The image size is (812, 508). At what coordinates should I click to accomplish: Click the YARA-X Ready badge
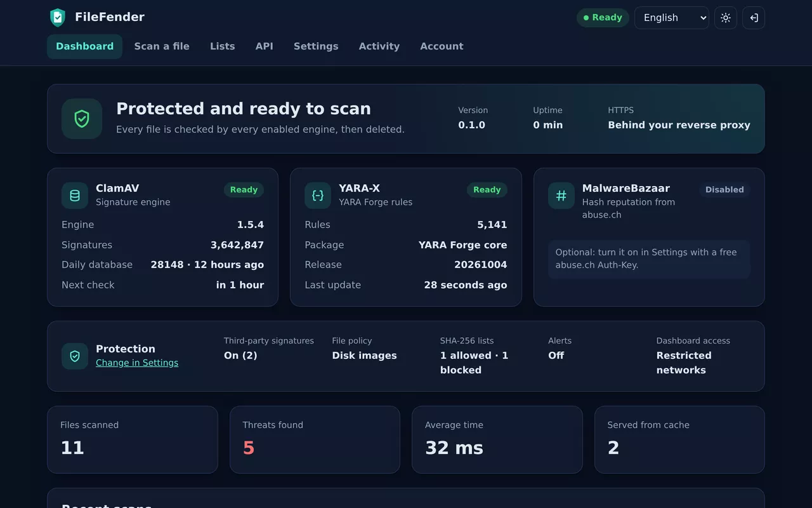coord(487,190)
